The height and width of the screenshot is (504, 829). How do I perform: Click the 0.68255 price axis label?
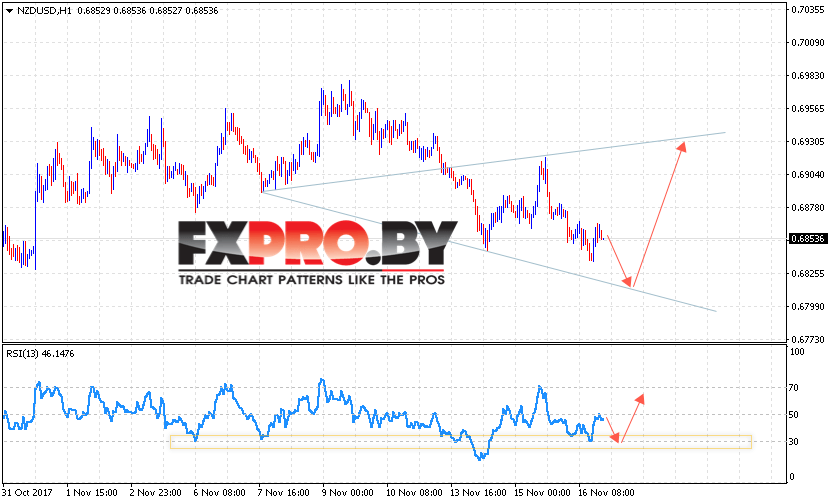(807, 273)
